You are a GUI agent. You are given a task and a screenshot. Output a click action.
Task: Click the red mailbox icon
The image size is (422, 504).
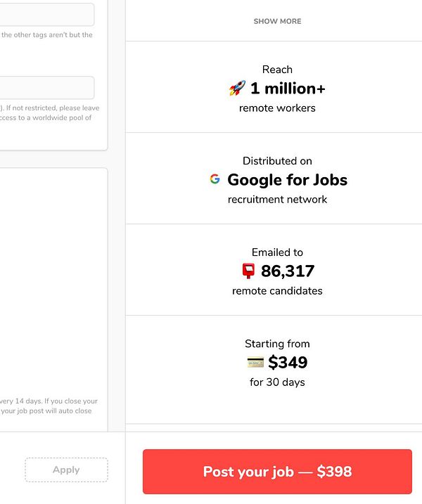248,271
